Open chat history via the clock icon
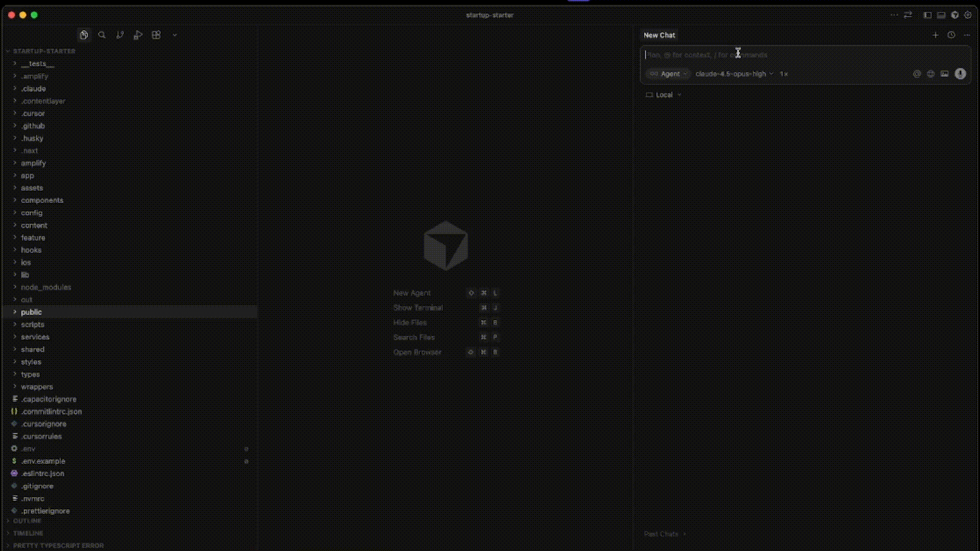Image resolution: width=980 pixels, height=551 pixels. tap(951, 35)
